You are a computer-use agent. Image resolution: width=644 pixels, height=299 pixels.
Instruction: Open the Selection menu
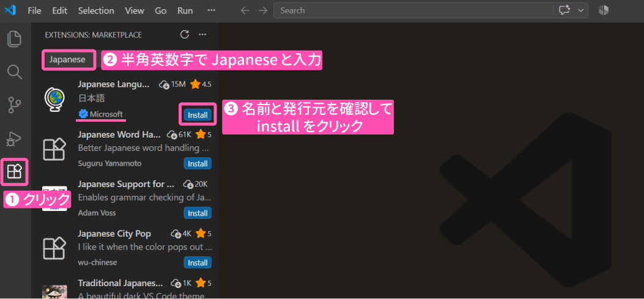[95, 10]
